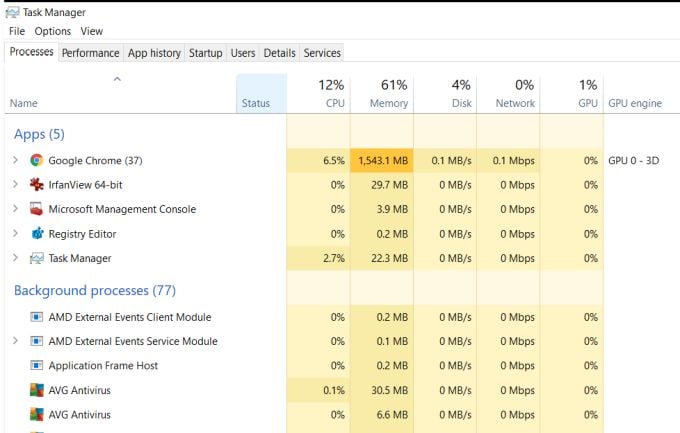Open the File menu
Viewport: 680px width, 433px height.
(17, 31)
